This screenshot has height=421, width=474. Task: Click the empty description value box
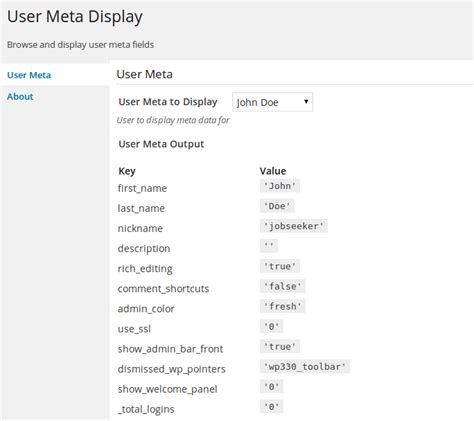click(x=269, y=246)
